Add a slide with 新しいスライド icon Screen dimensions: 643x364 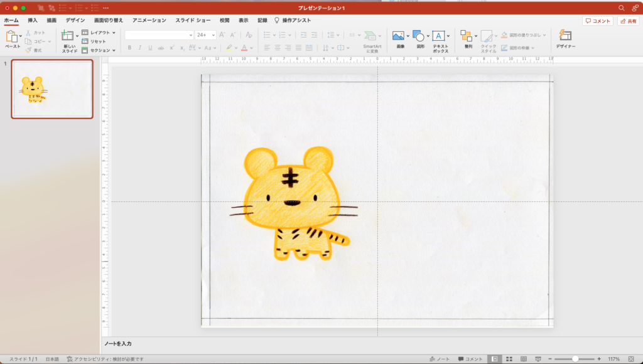point(67,37)
